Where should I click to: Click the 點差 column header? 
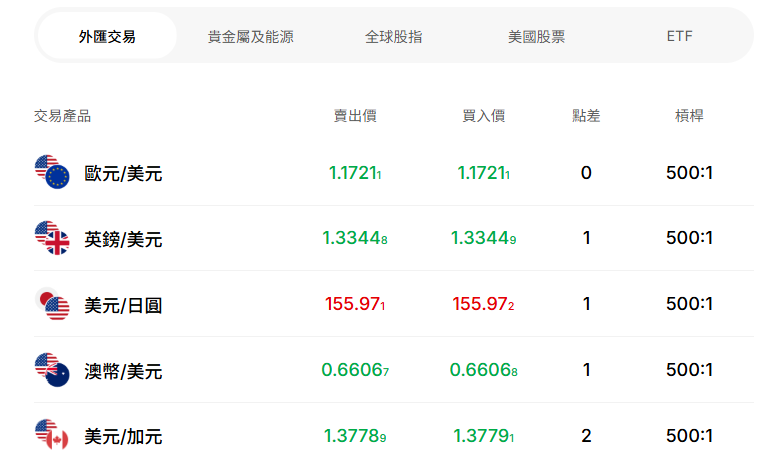point(586,116)
